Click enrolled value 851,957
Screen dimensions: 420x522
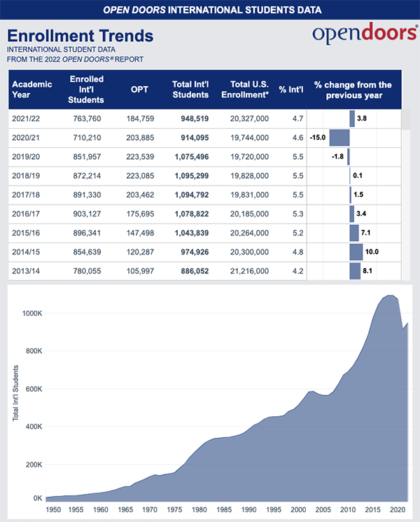click(87, 156)
